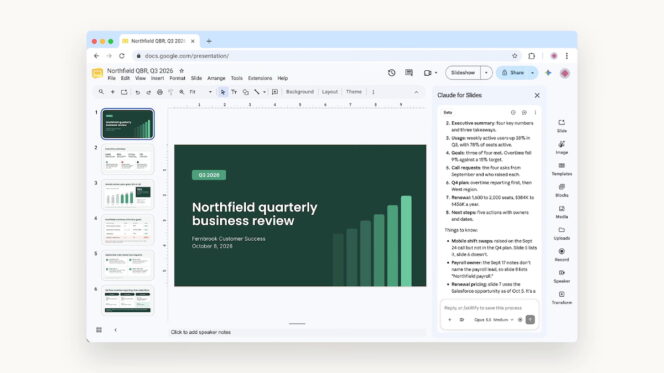Viewport: 664px width, 373px height.
Task: Select the cursor arrow tool
Action: point(223,92)
